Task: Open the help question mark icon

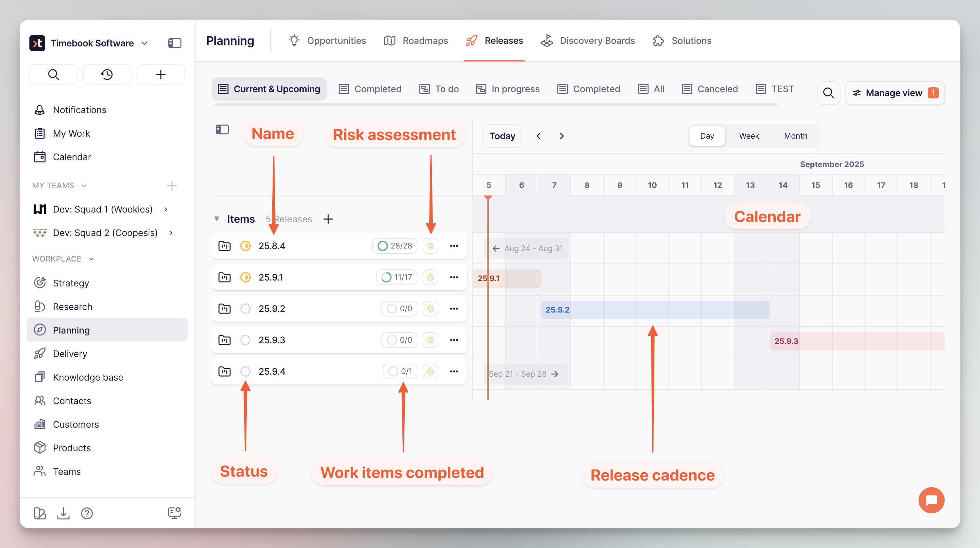Action: [x=87, y=513]
